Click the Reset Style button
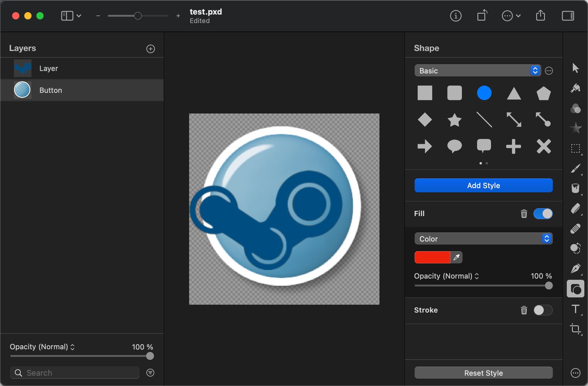Image resolution: width=588 pixels, height=386 pixels. coord(483,373)
